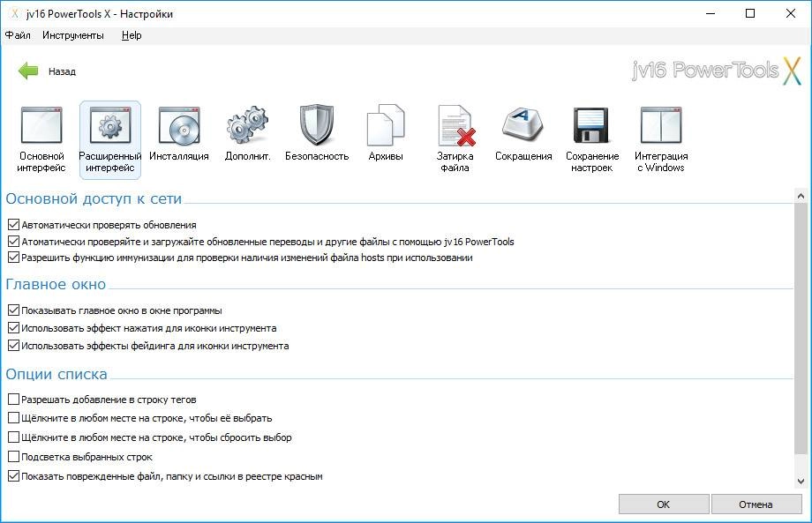812x523 pixels.
Task: Open the Файл menu
Action: [18, 35]
